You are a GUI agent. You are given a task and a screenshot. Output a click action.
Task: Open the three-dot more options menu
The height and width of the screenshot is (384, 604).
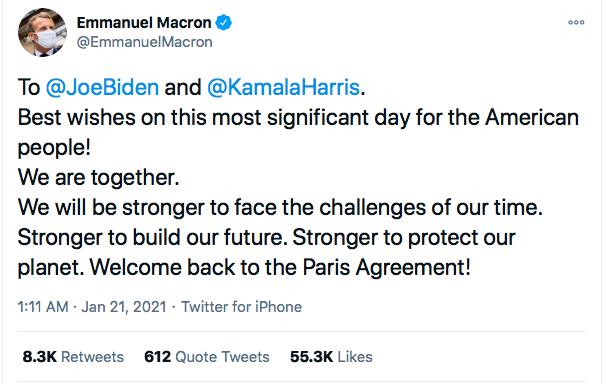click(x=576, y=23)
